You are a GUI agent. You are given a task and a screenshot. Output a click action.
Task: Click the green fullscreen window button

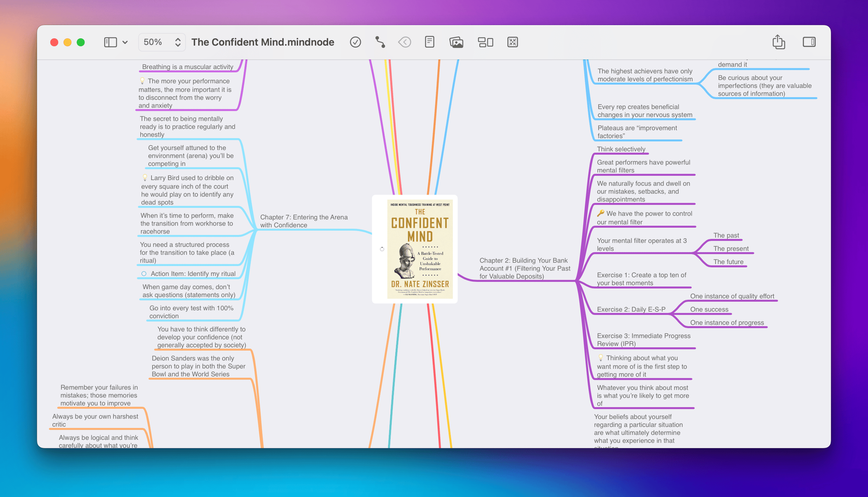coord(81,42)
